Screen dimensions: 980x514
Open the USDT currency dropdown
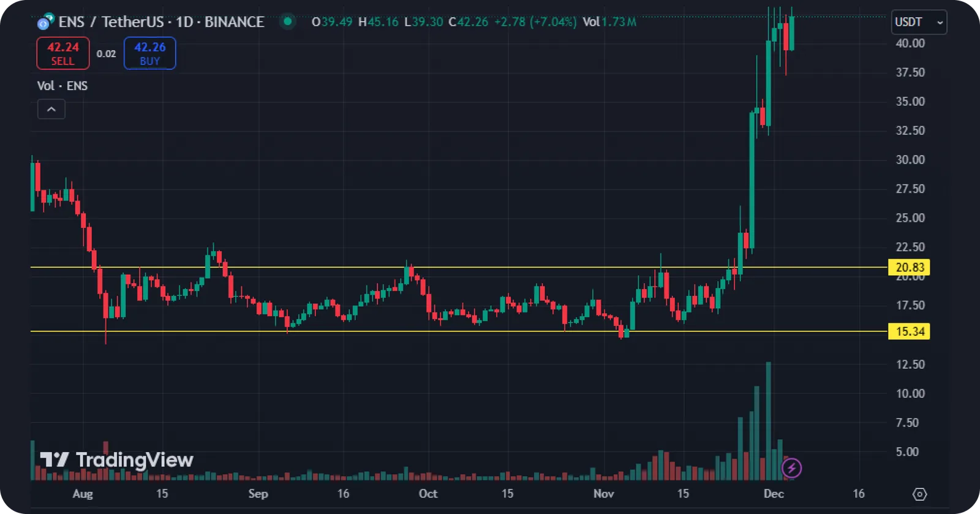(919, 22)
